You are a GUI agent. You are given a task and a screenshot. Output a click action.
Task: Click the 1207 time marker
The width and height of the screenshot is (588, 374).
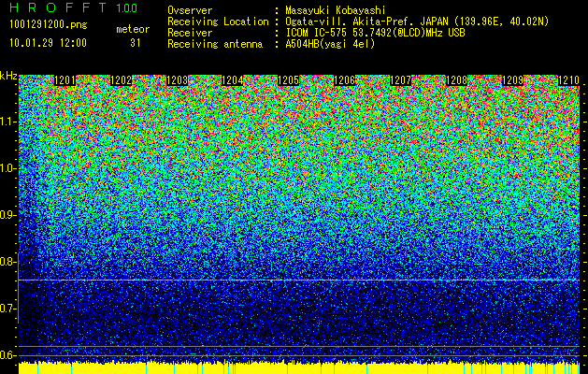(400, 80)
